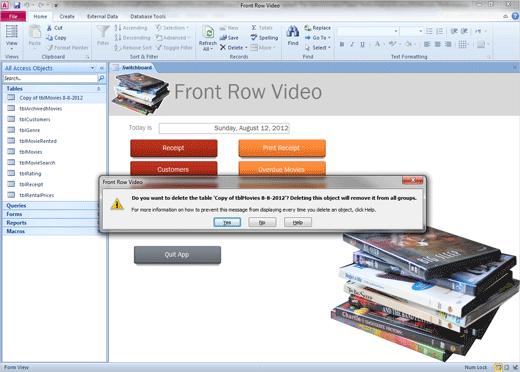The image size is (520, 372).
Task: Select the tblRentalPrices table
Action: click(55, 195)
